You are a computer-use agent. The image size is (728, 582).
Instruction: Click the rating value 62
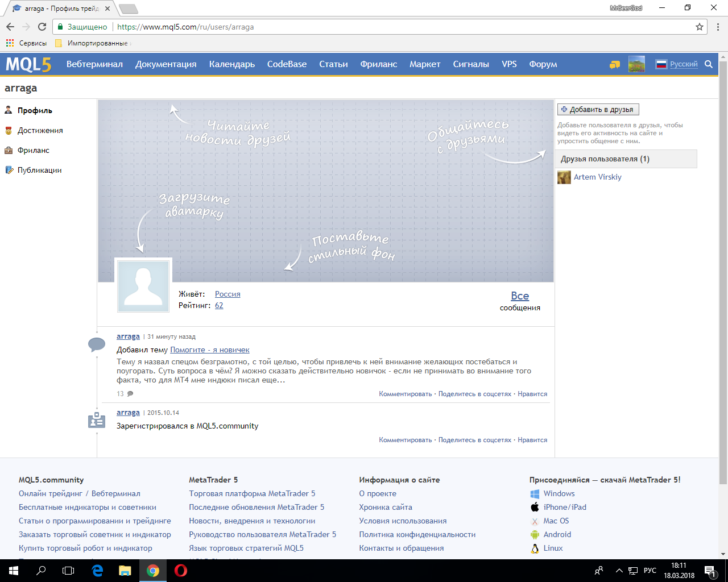pos(219,306)
